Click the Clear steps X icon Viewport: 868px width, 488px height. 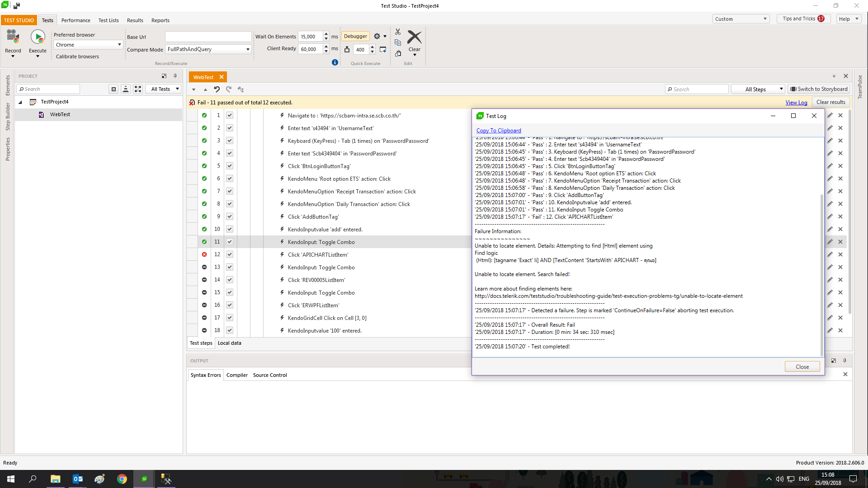[x=414, y=37]
